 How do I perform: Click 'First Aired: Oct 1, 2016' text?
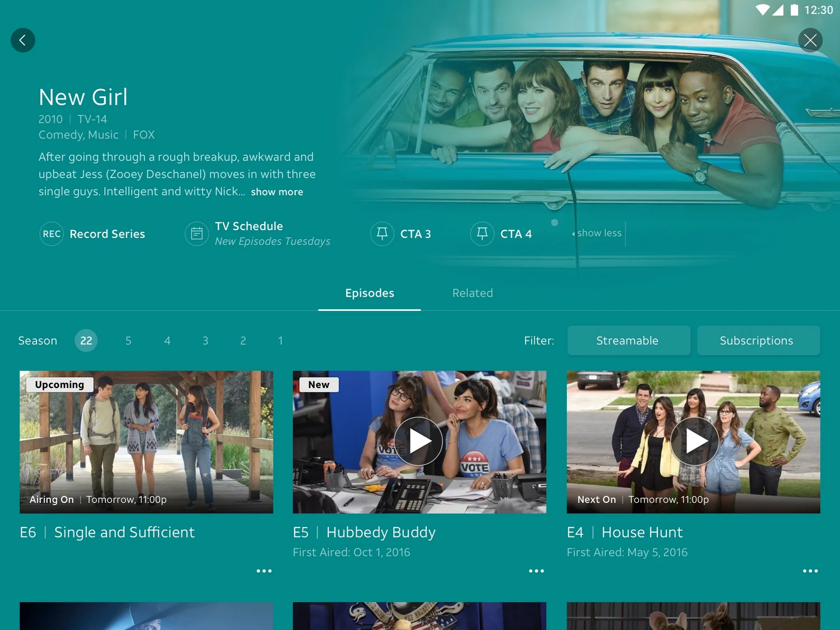(351, 552)
